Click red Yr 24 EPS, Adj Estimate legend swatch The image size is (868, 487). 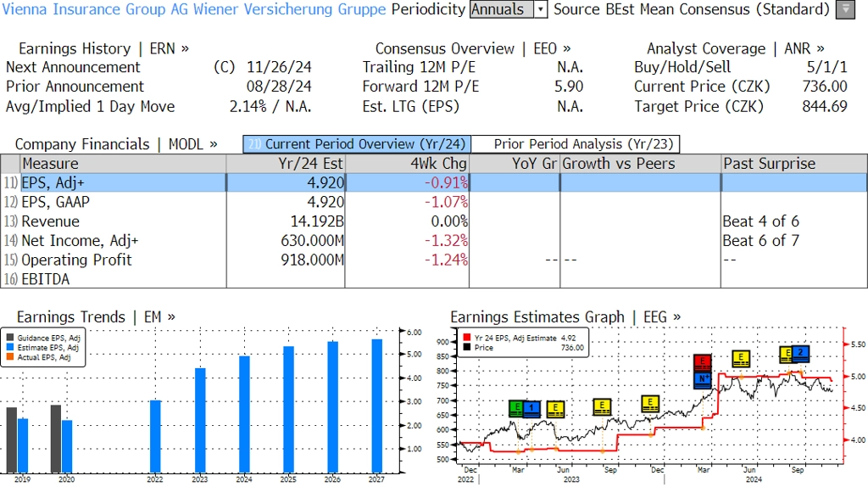pyautogui.click(x=467, y=338)
